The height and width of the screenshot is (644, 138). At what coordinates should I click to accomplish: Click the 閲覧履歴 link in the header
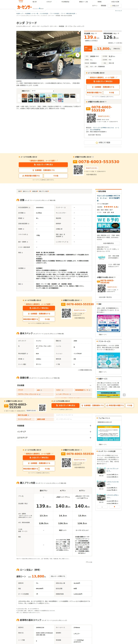pos(103,5)
